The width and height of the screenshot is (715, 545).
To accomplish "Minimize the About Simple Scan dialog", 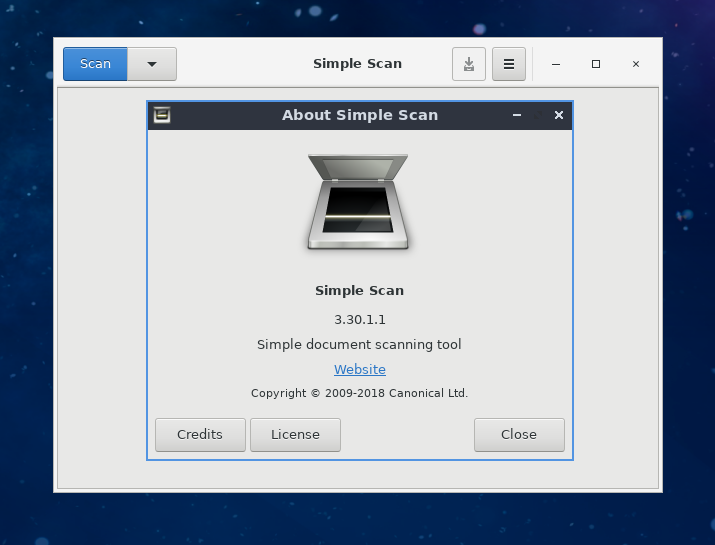I will click(x=517, y=115).
